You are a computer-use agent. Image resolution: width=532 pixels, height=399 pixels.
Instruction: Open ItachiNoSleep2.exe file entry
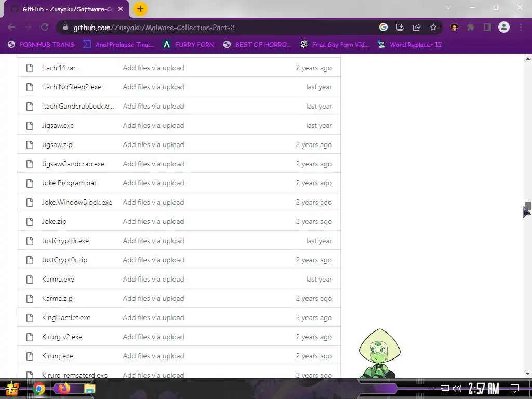point(72,87)
